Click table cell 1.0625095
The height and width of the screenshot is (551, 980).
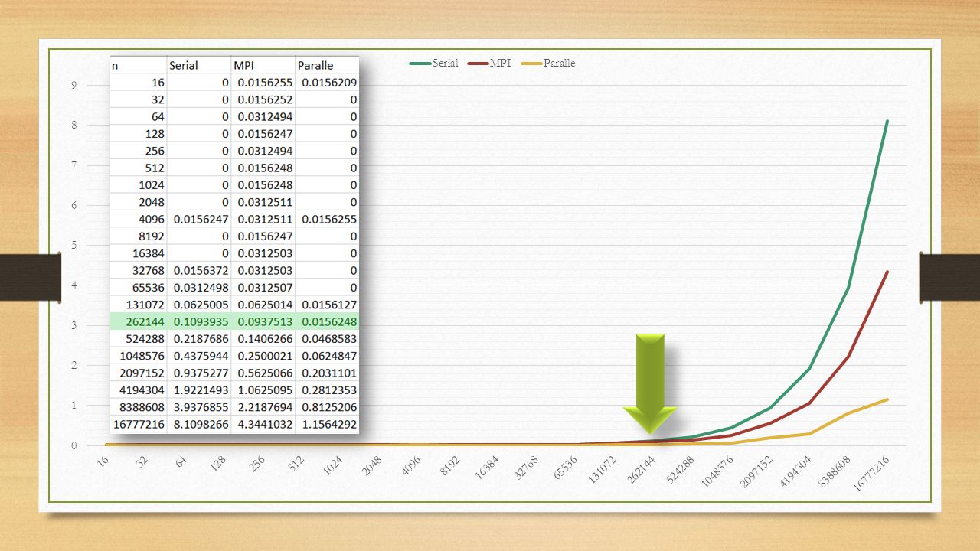265,390
